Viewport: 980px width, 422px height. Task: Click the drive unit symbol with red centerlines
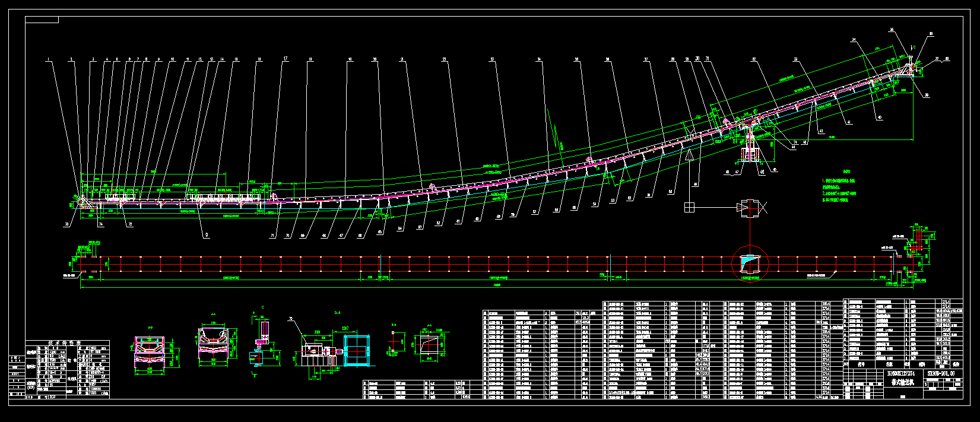point(750,207)
